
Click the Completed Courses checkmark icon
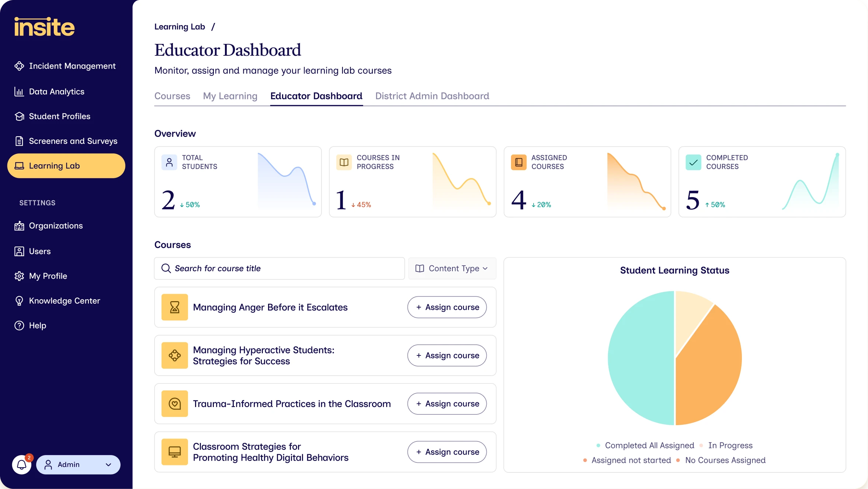click(x=694, y=162)
